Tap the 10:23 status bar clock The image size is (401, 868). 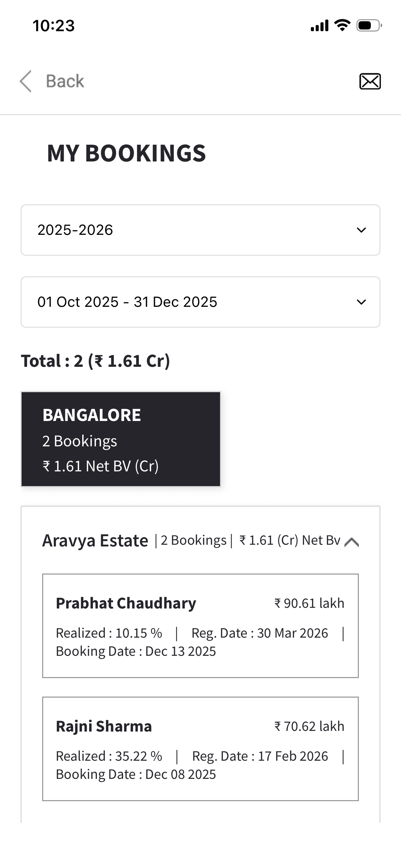(53, 26)
